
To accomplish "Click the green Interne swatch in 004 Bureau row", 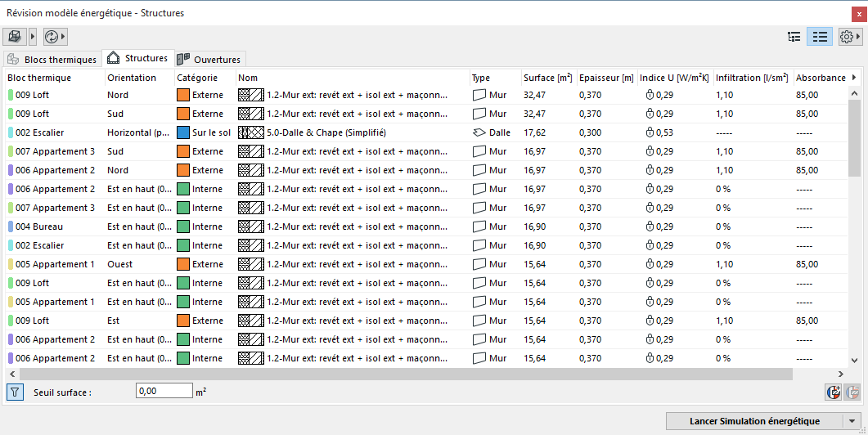I will click(x=183, y=227).
